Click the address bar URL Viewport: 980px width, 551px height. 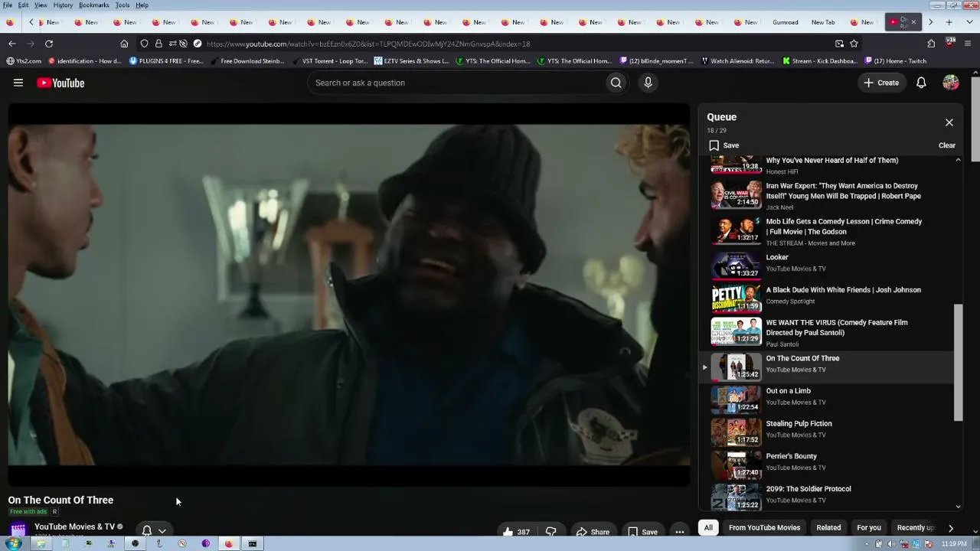pyautogui.click(x=367, y=44)
